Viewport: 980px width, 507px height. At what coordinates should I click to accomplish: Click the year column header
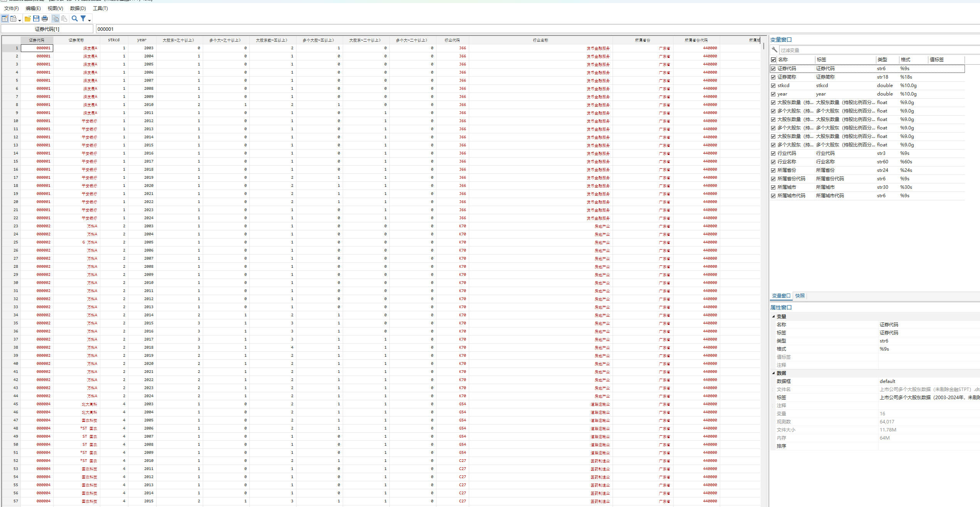(x=141, y=40)
